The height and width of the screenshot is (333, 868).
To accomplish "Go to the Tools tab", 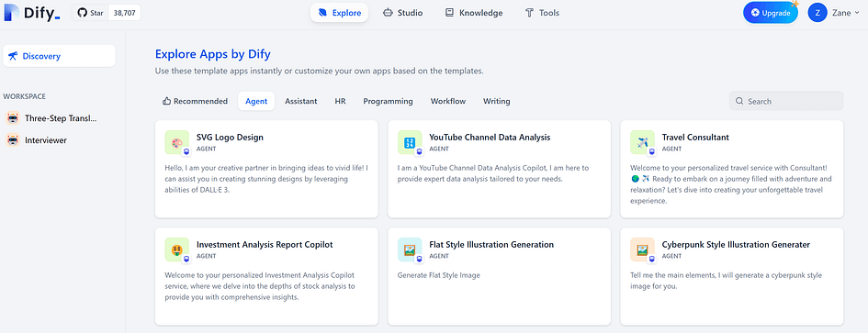I will (x=542, y=13).
